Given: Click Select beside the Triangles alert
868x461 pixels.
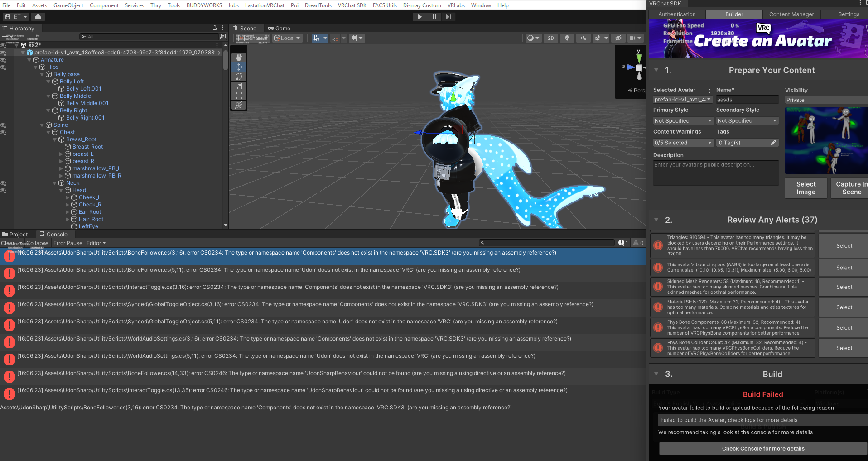Looking at the screenshot, I should click(x=844, y=246).
